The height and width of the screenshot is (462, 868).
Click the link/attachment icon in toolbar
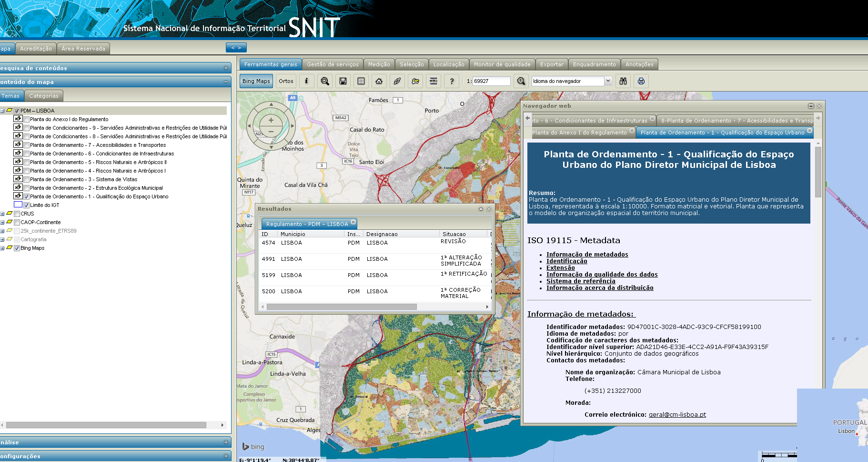click(x=397, y=81)
